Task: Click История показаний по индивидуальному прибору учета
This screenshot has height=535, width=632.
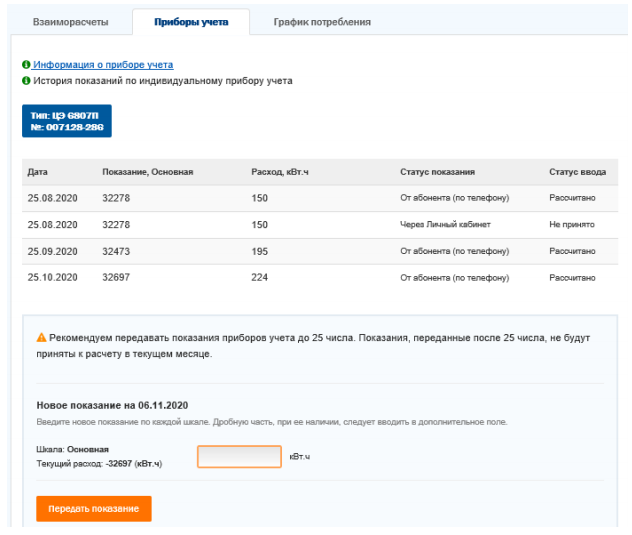Action: [162, 81]
